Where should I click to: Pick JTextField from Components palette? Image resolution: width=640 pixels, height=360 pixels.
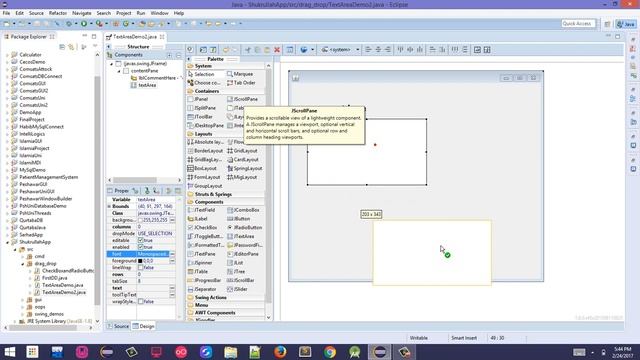click(x=201, y=210)
